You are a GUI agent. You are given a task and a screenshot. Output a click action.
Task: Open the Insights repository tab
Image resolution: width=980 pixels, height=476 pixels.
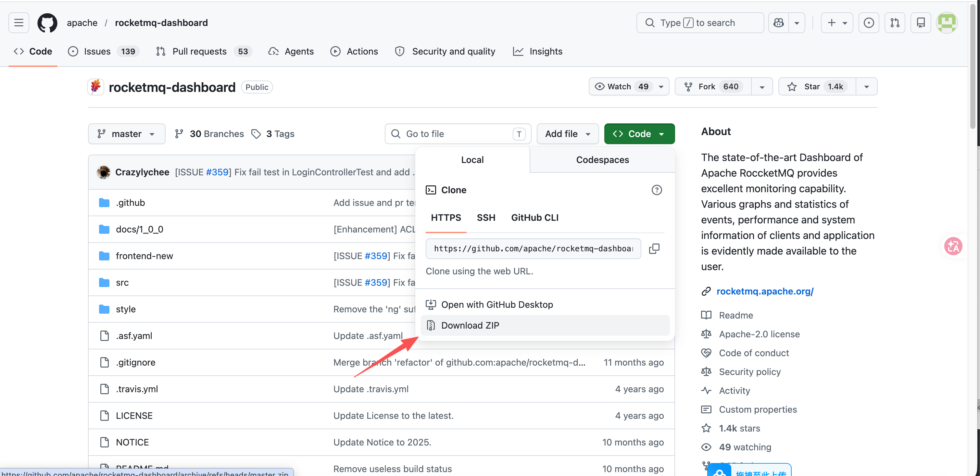537,51
